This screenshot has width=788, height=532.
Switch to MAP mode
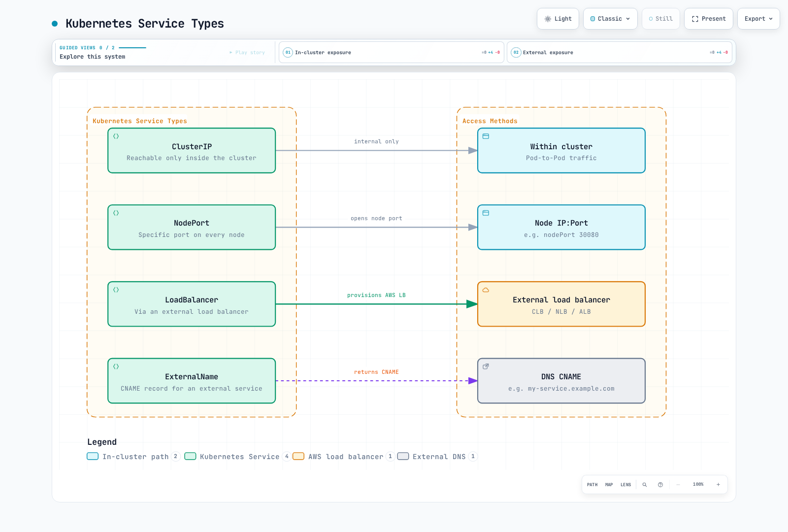click(609, 485)
